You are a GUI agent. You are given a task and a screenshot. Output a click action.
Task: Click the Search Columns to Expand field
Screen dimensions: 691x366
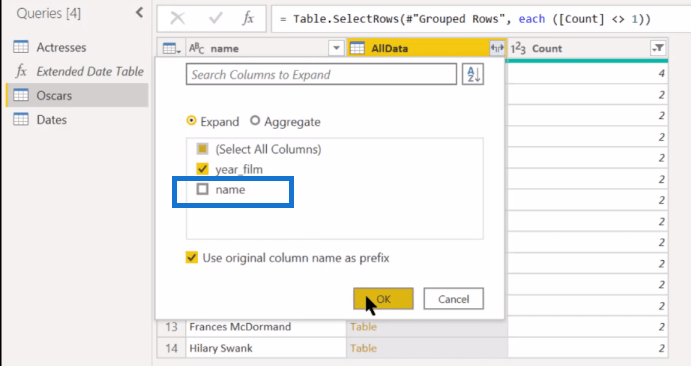(x=321, y=74)
